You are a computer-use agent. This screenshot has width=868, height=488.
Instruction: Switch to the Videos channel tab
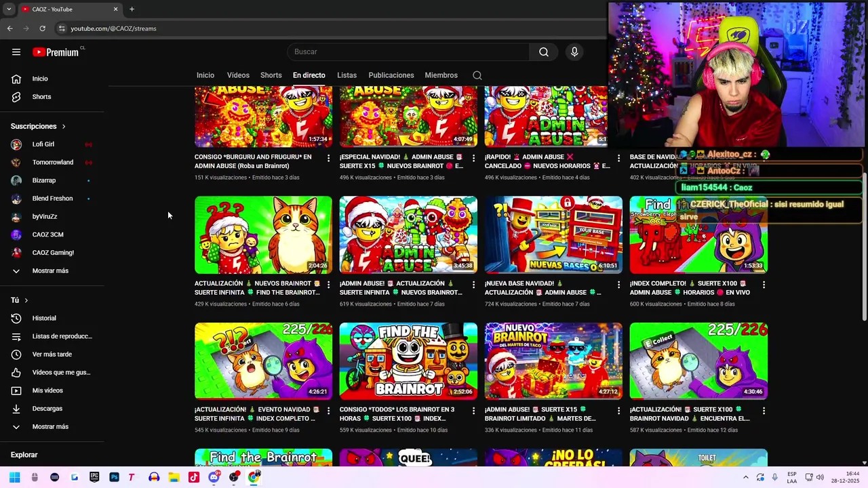tap(238, 75)
